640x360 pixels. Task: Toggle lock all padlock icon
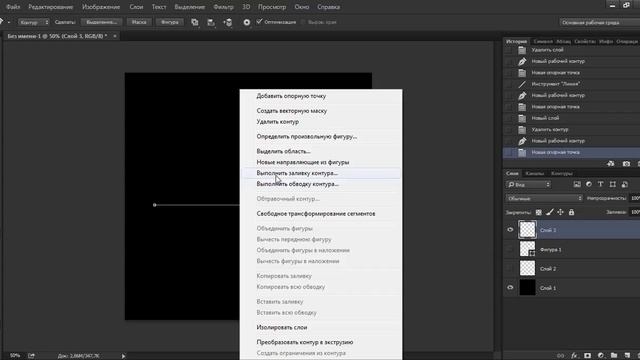571,212
